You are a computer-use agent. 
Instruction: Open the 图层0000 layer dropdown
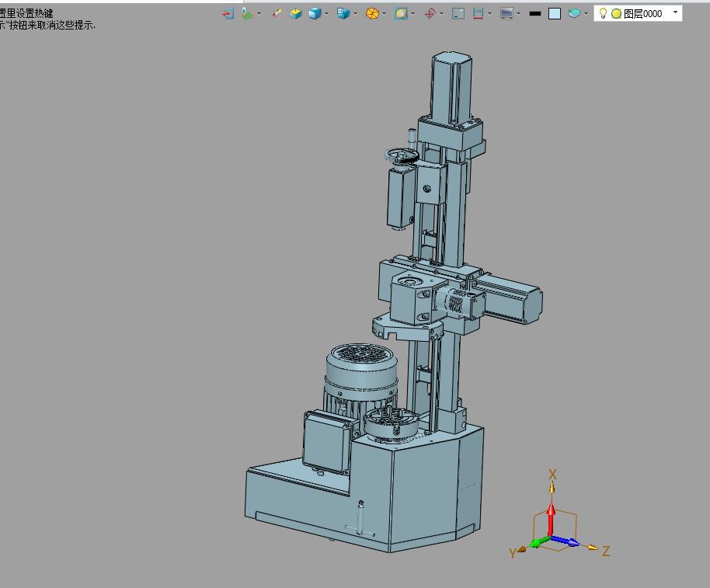(x=676, y=12)
